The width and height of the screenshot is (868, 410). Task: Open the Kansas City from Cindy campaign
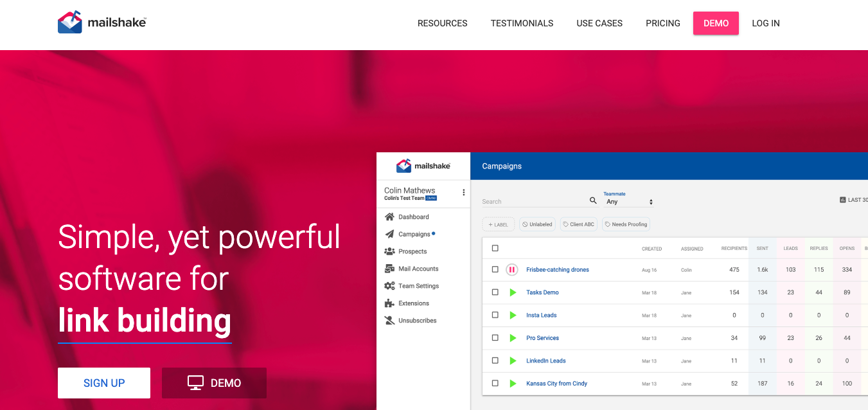[557, 384]
